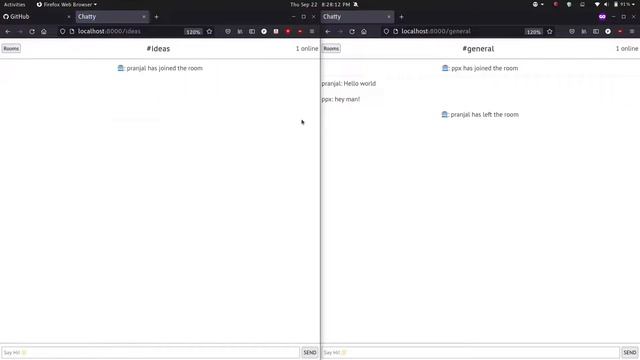This screenshot has width=640, height=360.
Task: Open Rooms list in #ideas window
Action: [x=11, y=49]
